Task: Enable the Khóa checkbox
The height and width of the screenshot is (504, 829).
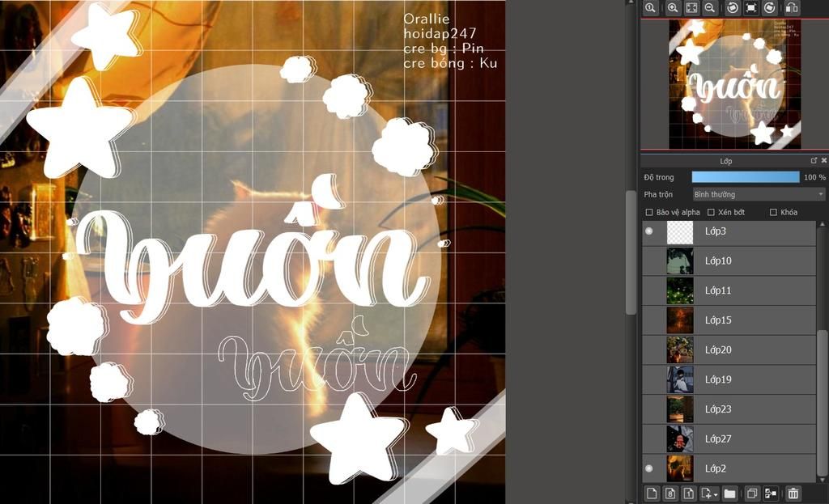Action: 773,213
